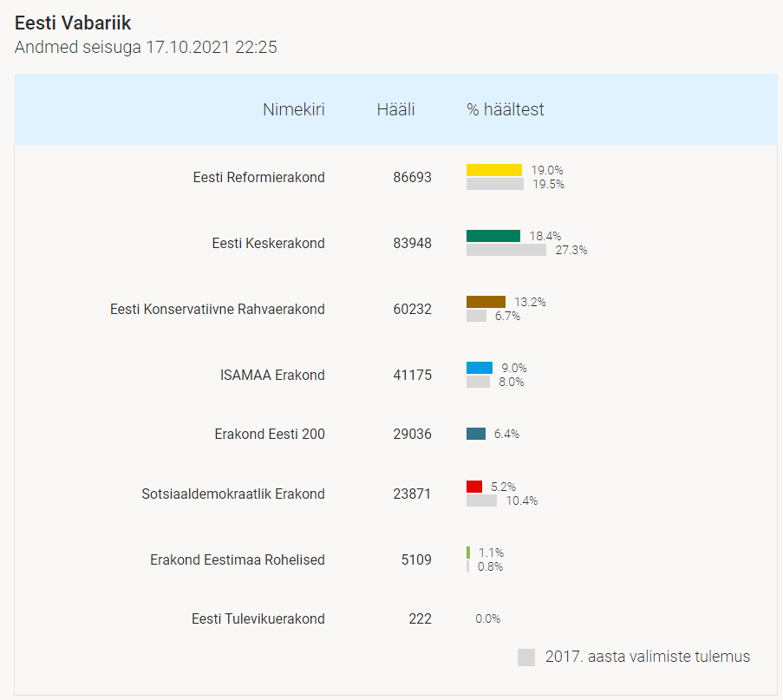Click the grey 2017 bar for Reformierakond

495,184
